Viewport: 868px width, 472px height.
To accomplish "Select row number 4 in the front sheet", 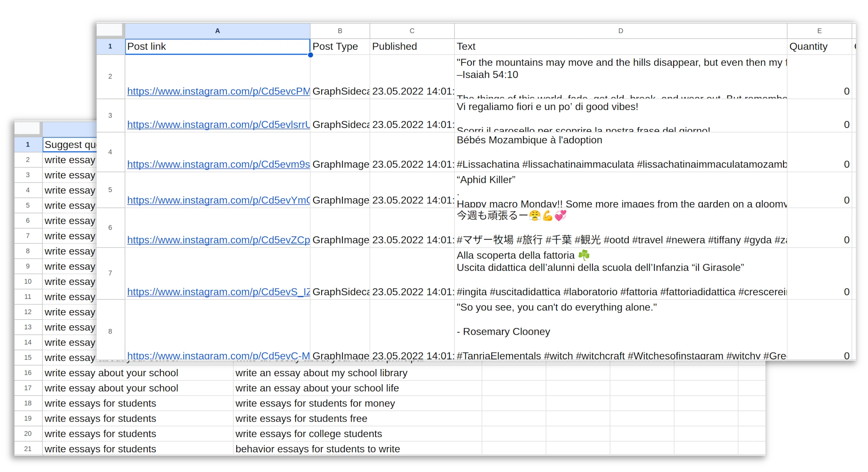I will click(x=110, y=152).
